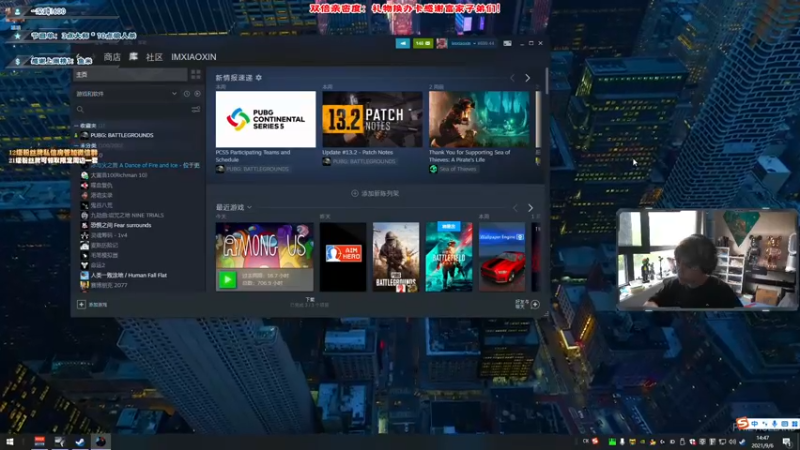Click the profile avatar in Steam header
This screenshot has width=800, height=450.
(x=442, y=43)
